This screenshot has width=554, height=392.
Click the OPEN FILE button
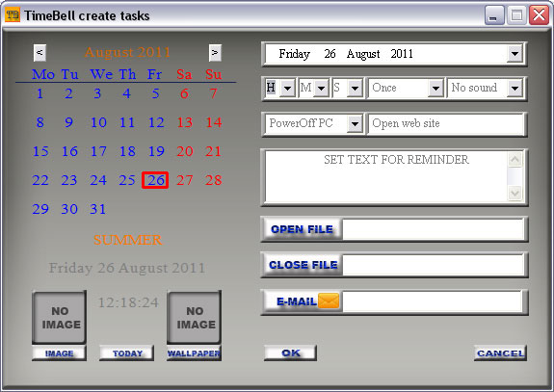coord(303,229)
